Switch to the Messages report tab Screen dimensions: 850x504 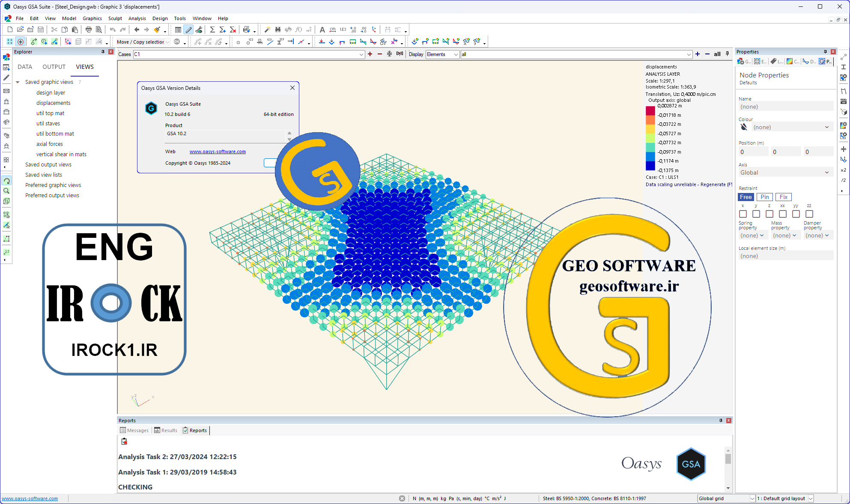134,430
